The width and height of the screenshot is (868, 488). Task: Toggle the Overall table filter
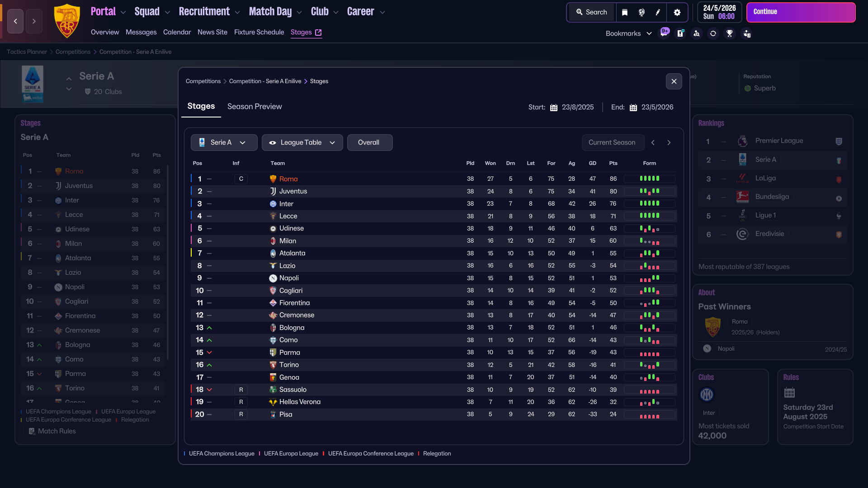pos(369,142)
